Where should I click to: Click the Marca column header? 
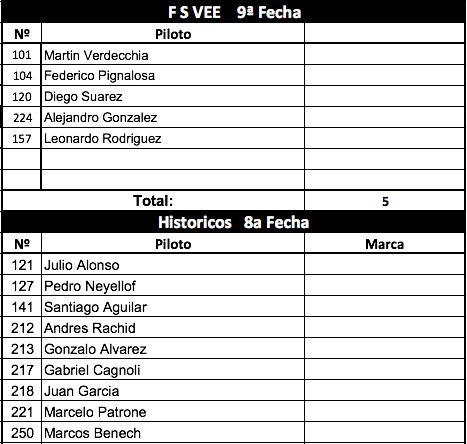tap(385, 244)
